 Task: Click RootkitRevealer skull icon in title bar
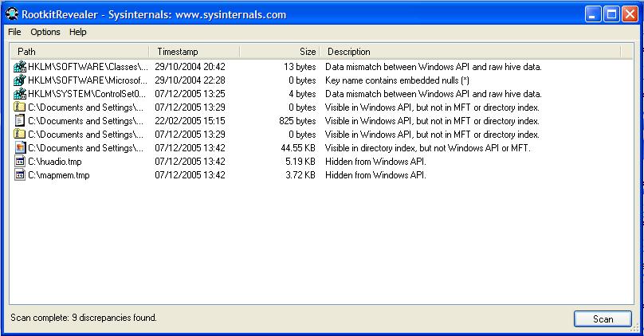pyautogui.click(x=12, y=14)
